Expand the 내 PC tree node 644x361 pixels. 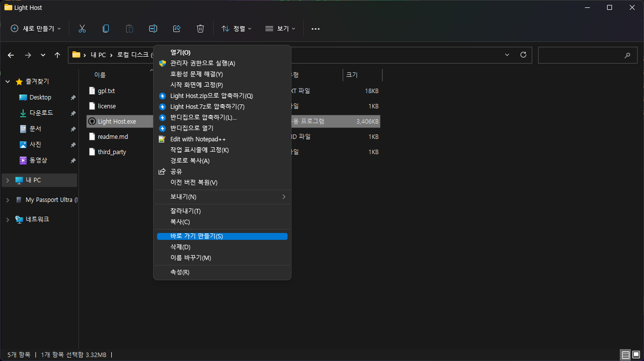click(7, 180)
